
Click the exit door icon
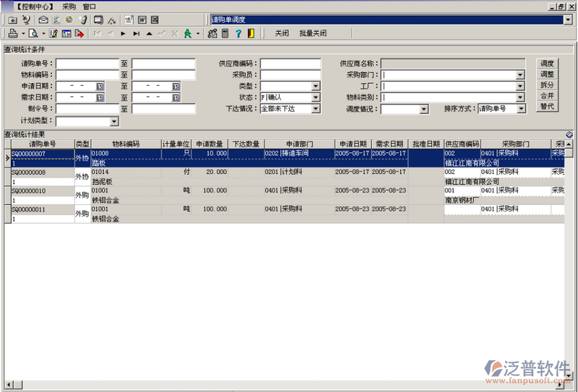click(x=250, y=33)
